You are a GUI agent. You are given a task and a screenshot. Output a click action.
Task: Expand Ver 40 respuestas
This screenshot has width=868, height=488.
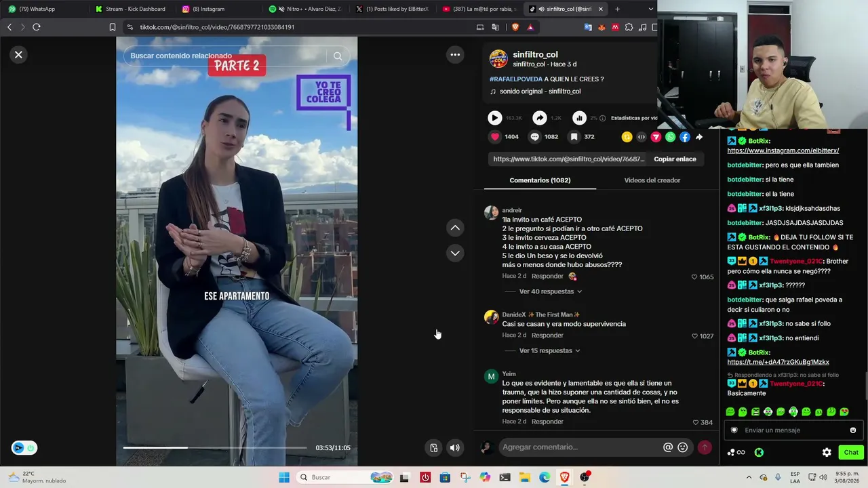(x=550, y=291)
